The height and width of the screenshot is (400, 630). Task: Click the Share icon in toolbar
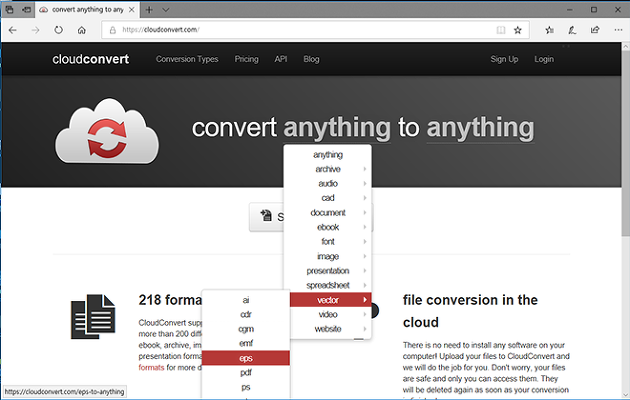[x=595, y=30]
